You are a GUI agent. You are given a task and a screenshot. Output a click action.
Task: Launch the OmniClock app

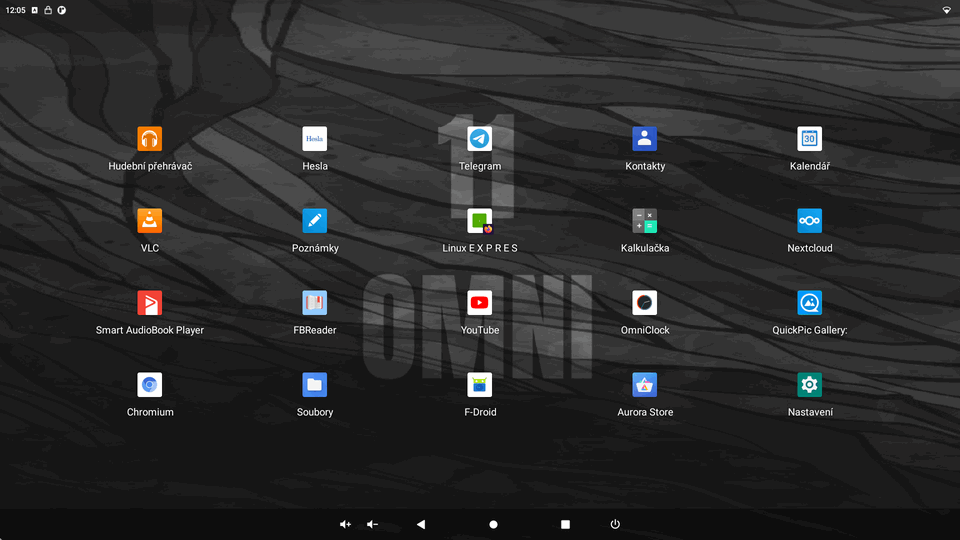tap(645, 303)
